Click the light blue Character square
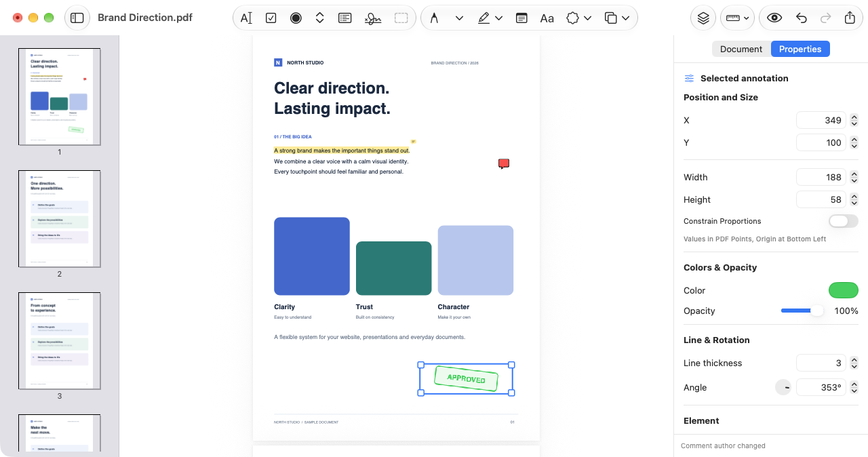 point(475,260)
